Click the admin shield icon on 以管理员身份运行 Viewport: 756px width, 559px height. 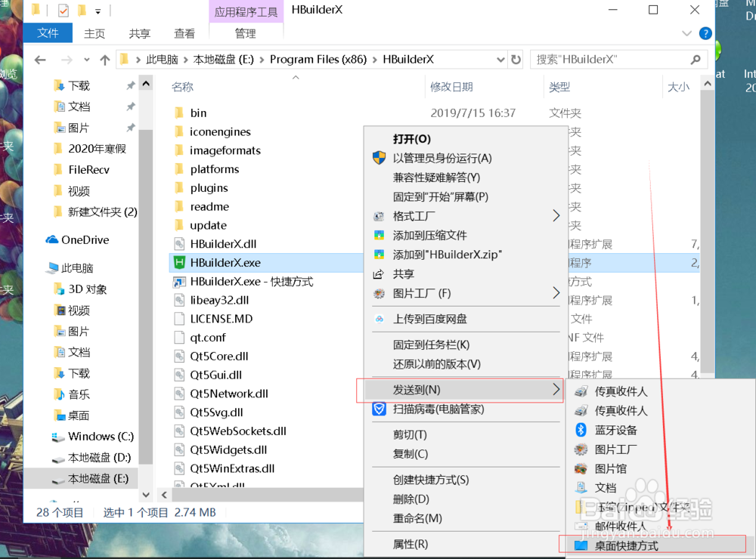pos(378,159)
